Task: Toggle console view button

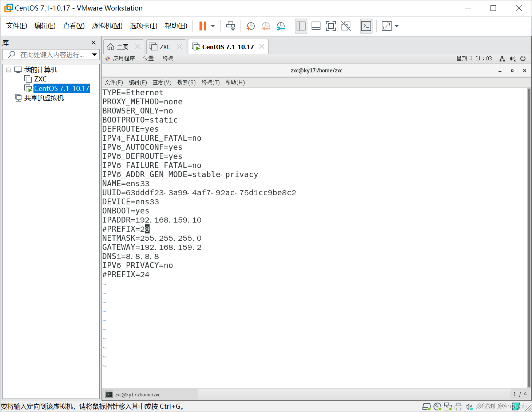Action: click(366, 26)
